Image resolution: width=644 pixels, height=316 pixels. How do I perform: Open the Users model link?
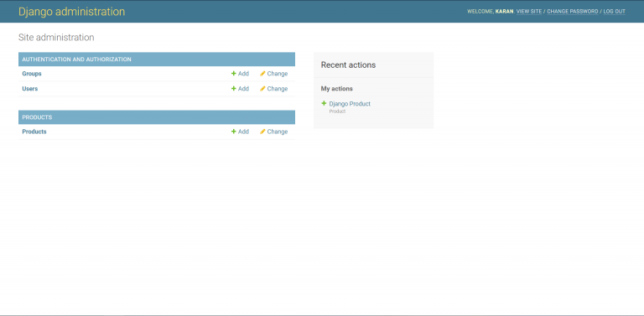tap(30, 89)
